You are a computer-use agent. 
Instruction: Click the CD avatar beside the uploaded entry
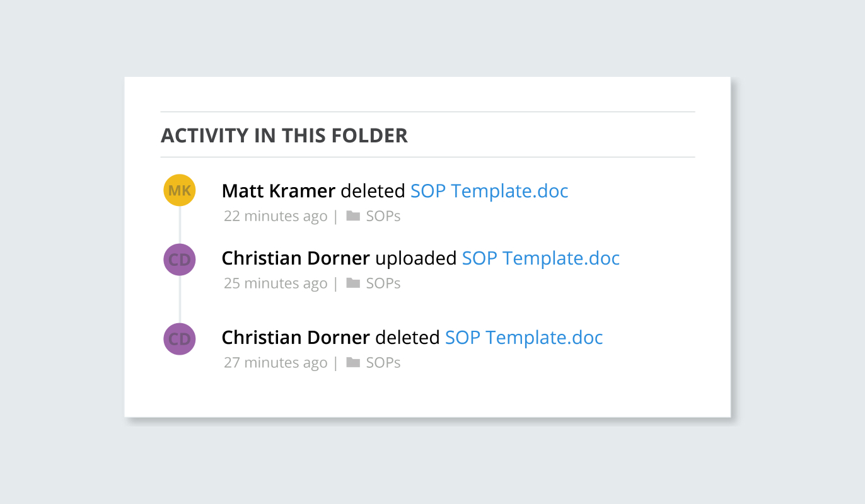[x=180, y=260]
